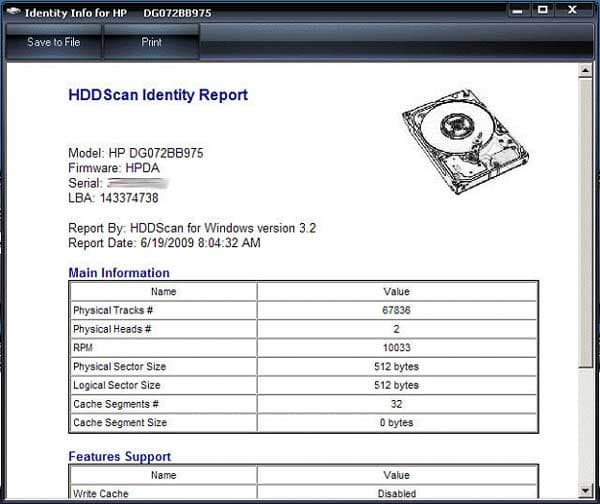Click the Logical Sector Size cell

(x=163, y=385)
